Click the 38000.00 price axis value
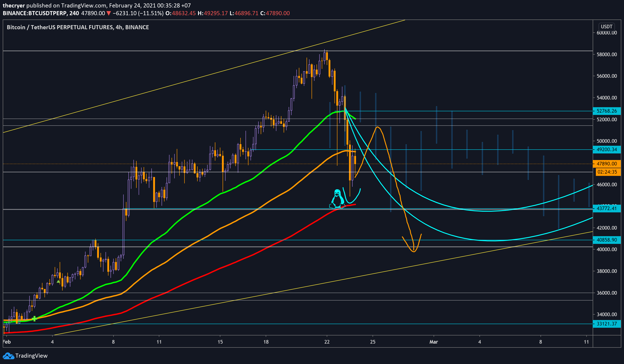The width and height of the screenshot is (624, 364). (x=607, y=271)
